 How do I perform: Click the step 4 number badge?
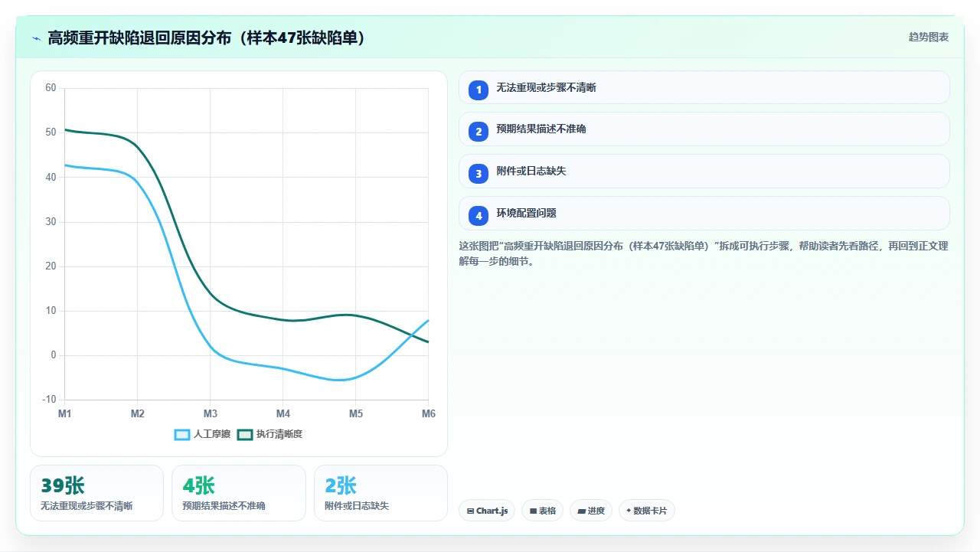click(479, 215)
